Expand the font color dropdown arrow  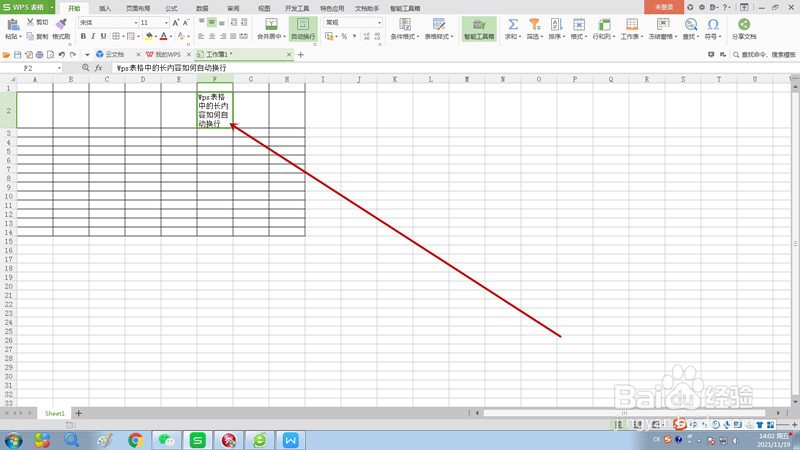[171, 36]
